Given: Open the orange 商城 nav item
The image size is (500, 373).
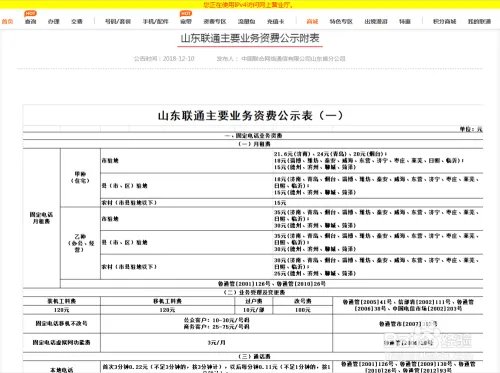Looking at the screenshot, I should (x=312, y=21).
